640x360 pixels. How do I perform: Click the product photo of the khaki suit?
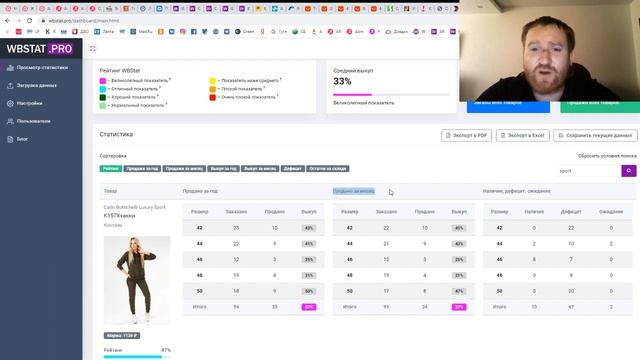(137, 280)
